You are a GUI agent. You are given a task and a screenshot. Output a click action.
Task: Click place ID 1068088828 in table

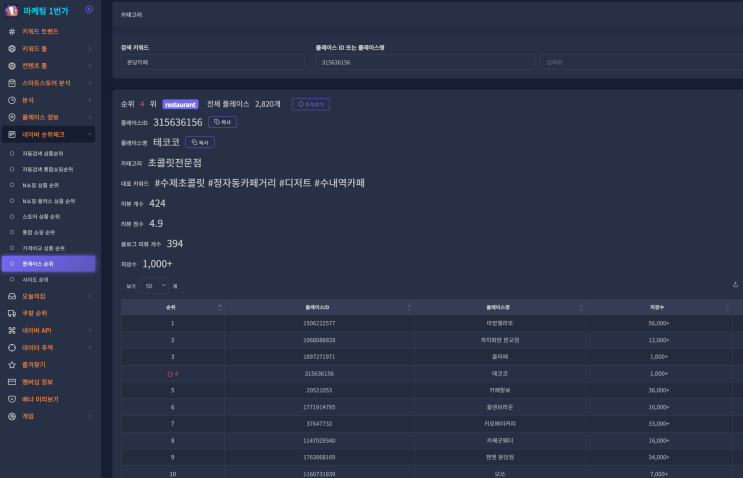[x=319, y=340]
